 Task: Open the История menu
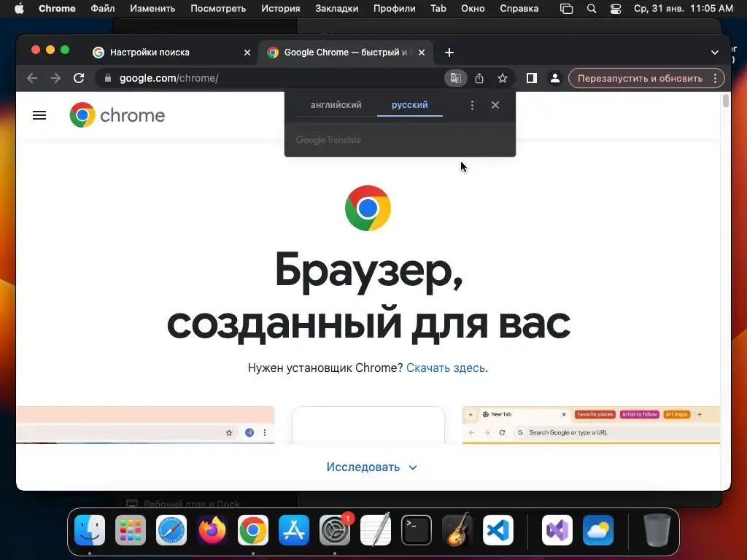[x=281, y=9]
